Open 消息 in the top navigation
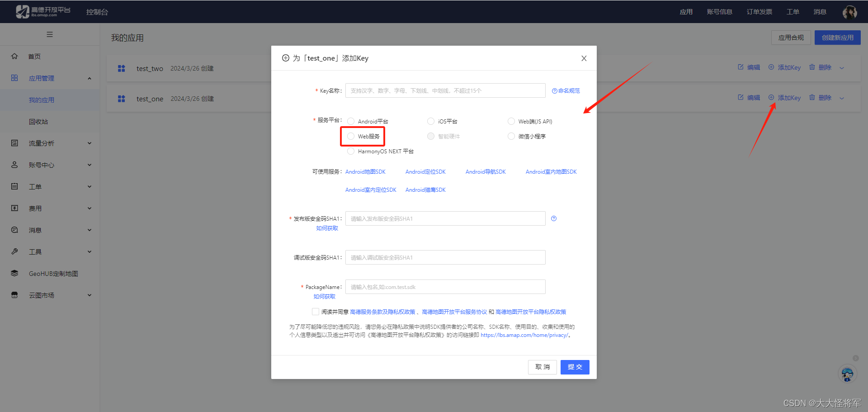This screenshot has height=412, width=868. pyautogui.click(x=820, y=12)
